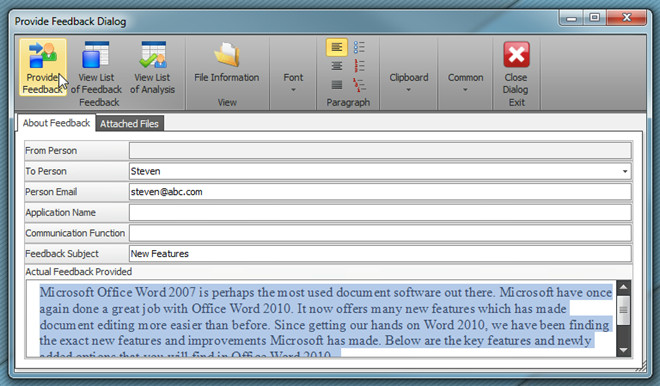Click inside the Actual Feedback text area
This screenshot has width=660, height=386.
[x=322, y=319]
